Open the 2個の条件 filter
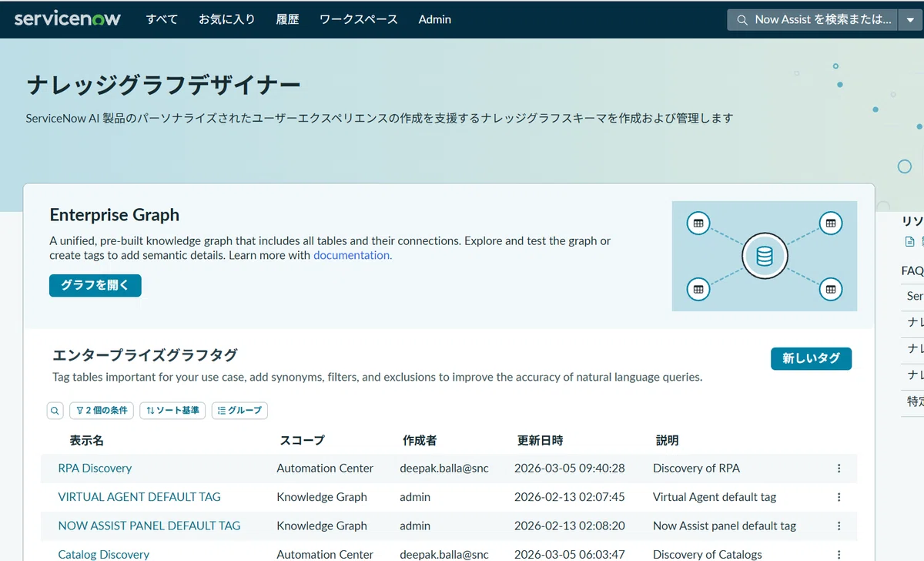The width and height of the screenshot is (924, 561). [x=102, y=411]
